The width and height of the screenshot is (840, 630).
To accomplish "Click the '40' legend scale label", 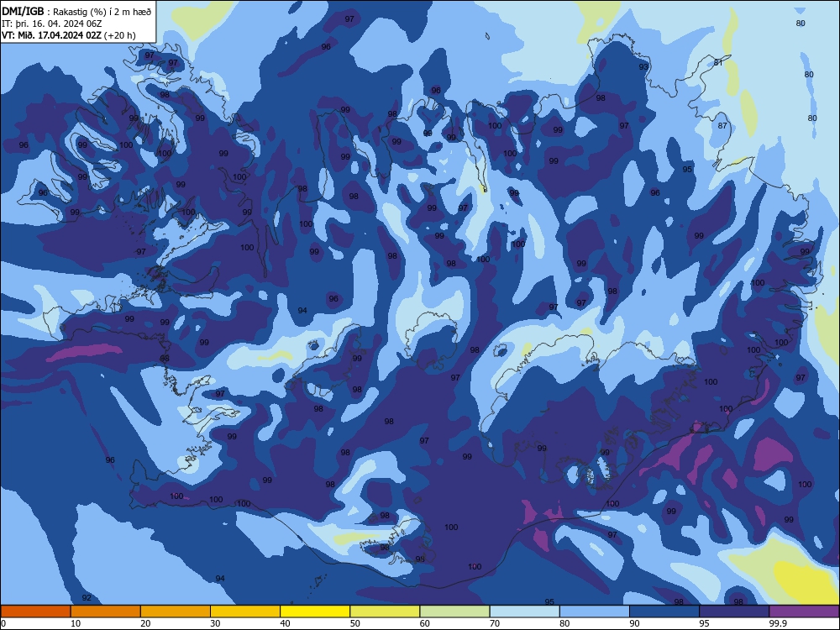I will click(x=285, y=623).
